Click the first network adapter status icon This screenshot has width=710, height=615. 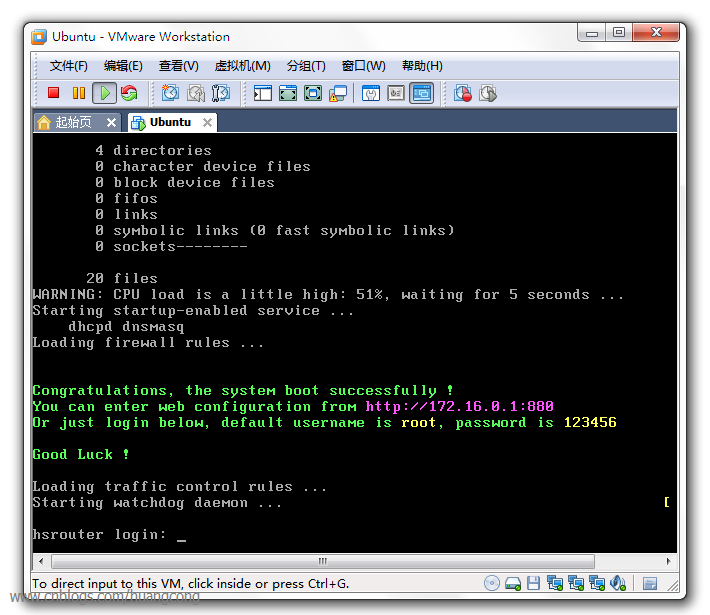pyautogui.click(x=555, y=583)
